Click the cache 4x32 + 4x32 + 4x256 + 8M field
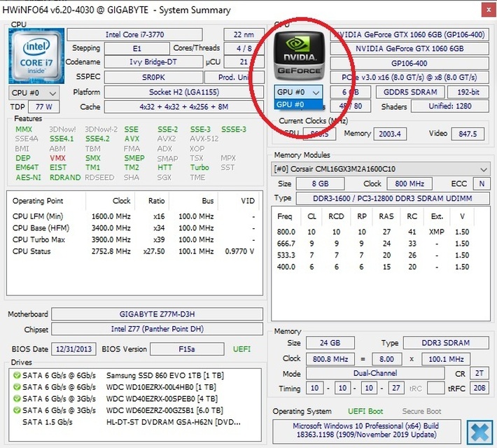 [184, 107]
